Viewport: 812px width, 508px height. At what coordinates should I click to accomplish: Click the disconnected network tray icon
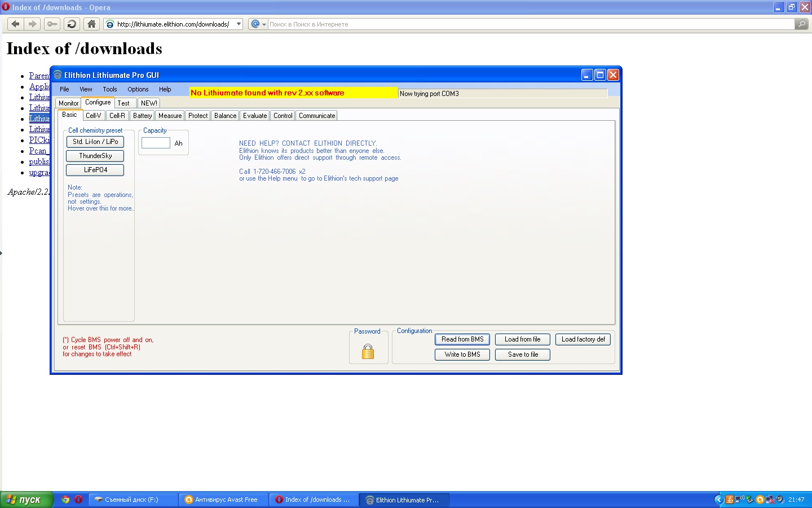[770, 500]
